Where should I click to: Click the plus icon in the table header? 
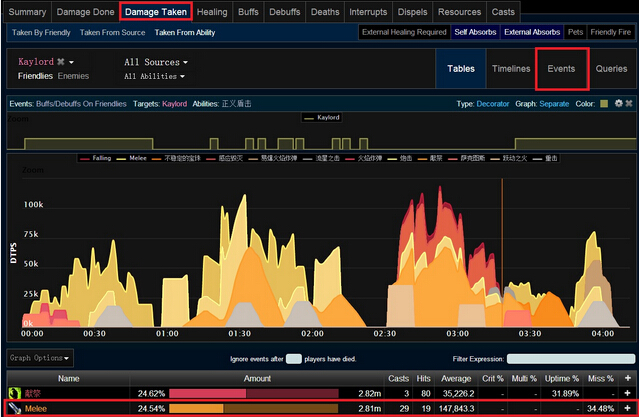627,378
